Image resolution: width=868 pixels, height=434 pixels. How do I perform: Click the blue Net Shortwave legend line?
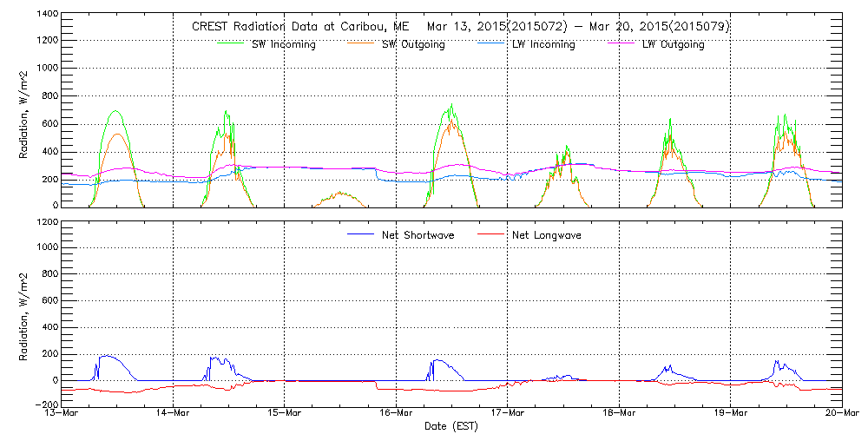click(x=365, y=235)
